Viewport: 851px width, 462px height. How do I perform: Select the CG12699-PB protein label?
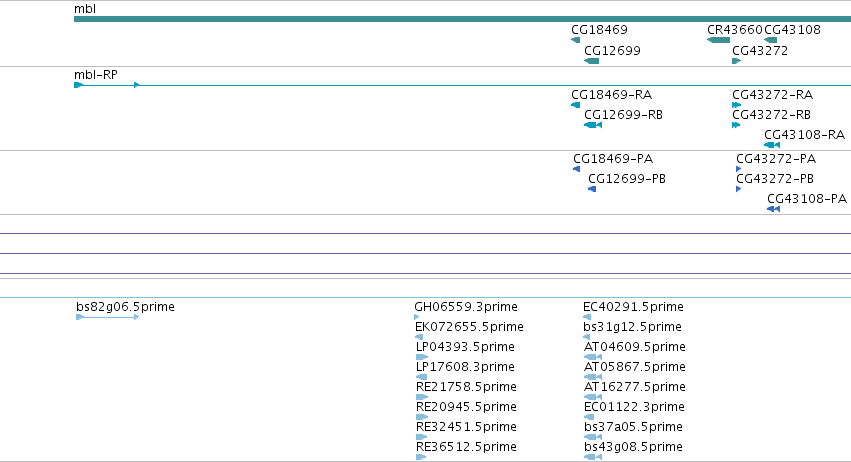pos(627,179)
